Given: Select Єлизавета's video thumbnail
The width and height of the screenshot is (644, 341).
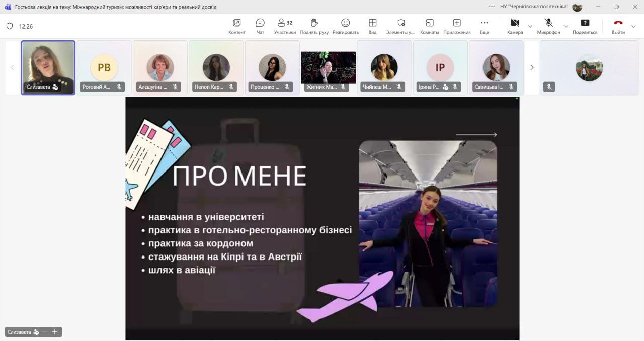Looking at the screenshot, I should pos(48,67).
